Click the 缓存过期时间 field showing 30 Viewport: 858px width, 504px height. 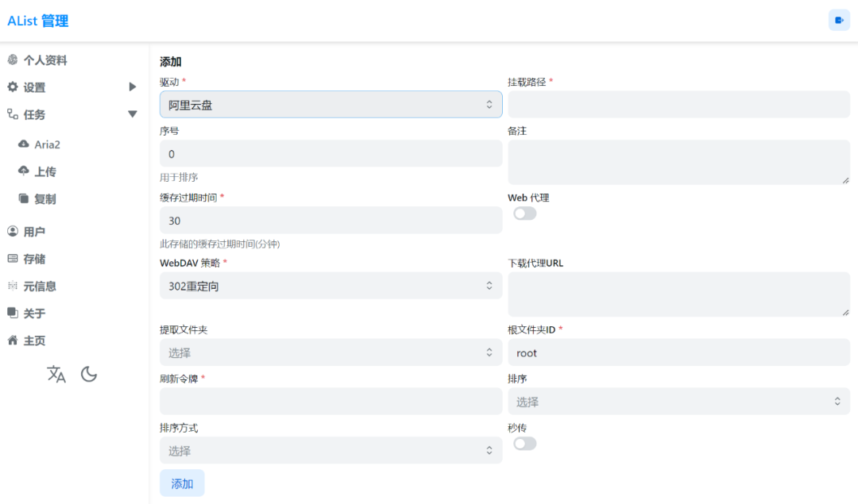[x=331, y=221]
